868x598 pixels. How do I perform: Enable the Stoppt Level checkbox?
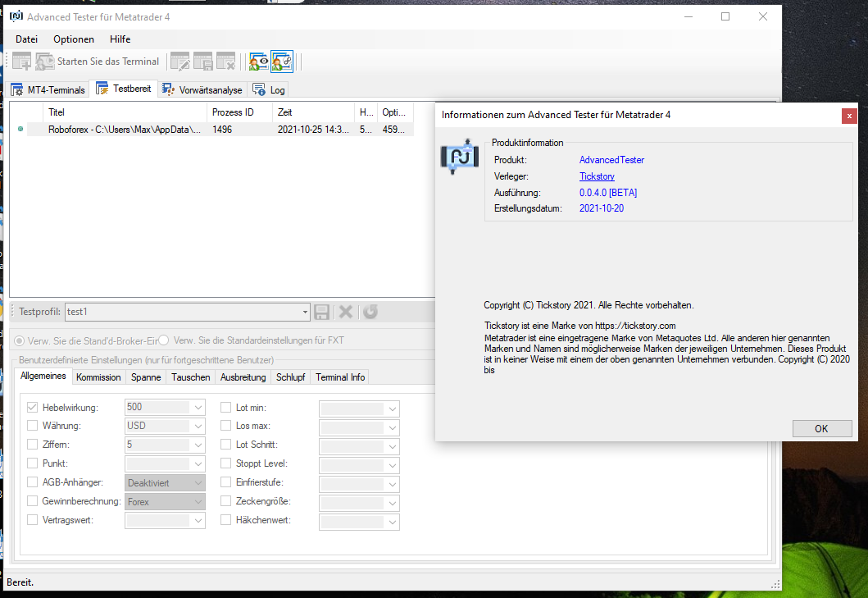click(225, 463)
